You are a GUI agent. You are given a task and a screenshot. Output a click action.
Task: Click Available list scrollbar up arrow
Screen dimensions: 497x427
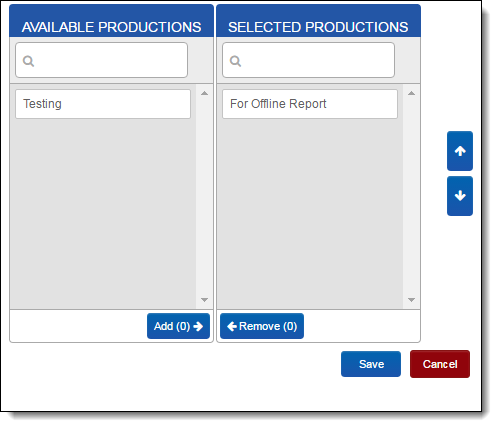pos(204,93)
